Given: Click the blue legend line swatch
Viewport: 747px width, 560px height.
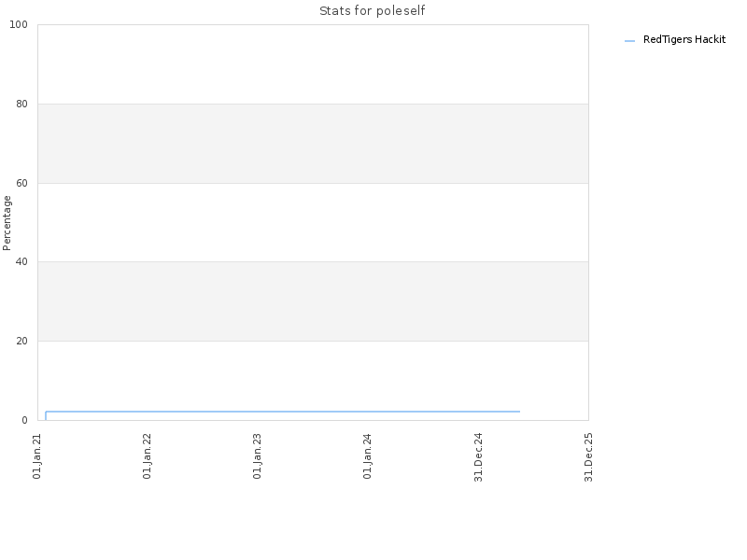Looking at the screenshot, I should click(x=629, y=41).
